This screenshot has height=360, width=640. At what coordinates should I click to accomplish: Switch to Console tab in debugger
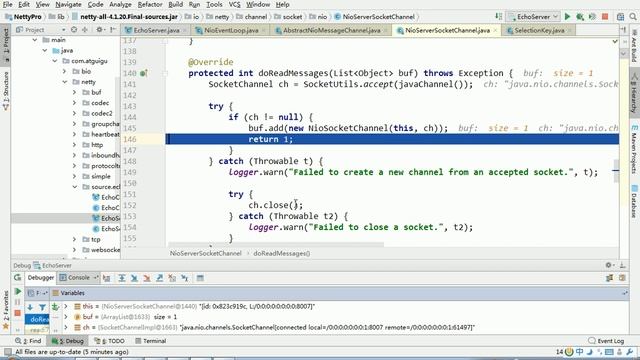tap(78, 278)
